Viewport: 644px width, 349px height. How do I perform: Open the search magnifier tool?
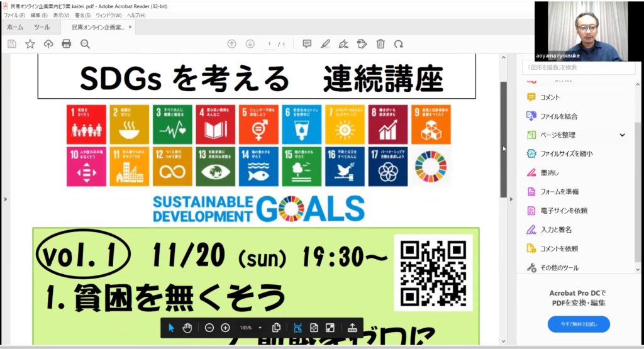[85, 44]
